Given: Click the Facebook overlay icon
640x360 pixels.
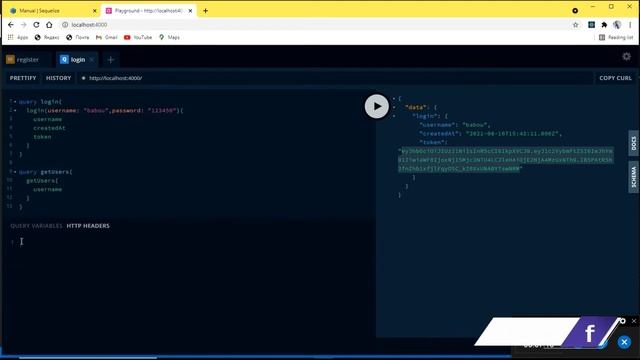Looking at the screenshot, I should coord(590,333).
